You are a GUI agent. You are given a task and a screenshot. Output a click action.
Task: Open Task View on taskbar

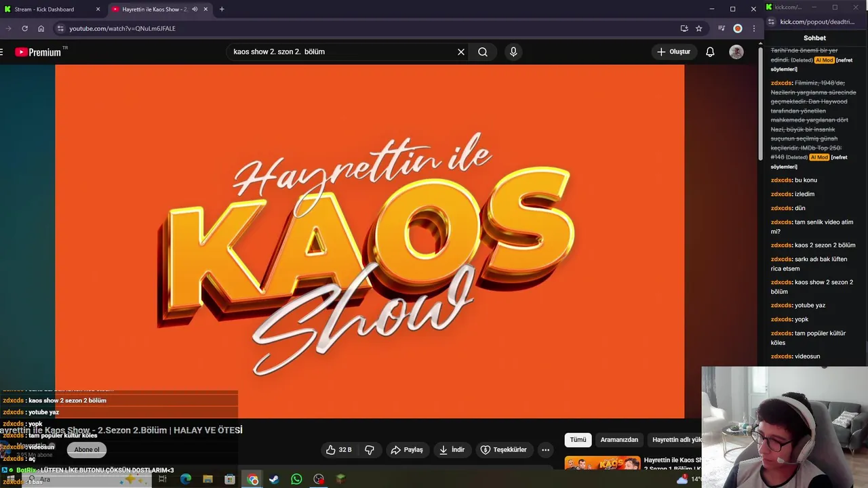coord(163,479)
